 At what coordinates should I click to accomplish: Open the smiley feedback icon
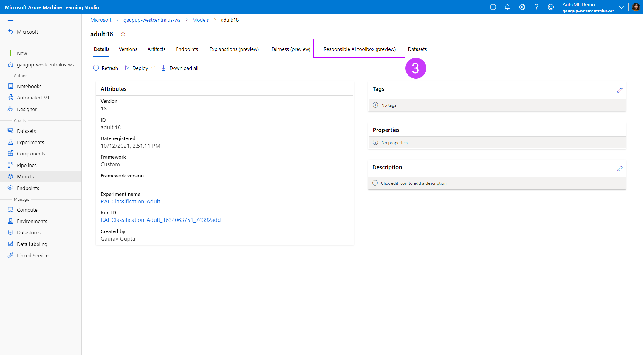coord(551,7)
